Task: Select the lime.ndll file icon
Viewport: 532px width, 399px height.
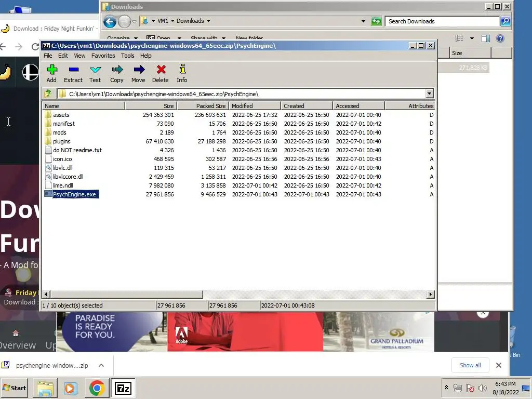Action: (48, 185)
